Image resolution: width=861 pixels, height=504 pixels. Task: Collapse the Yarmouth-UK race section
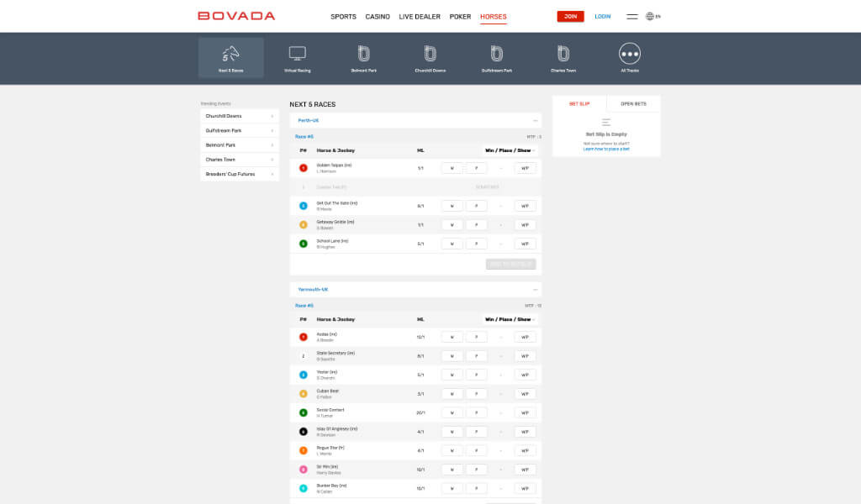[x=535, y=290]
